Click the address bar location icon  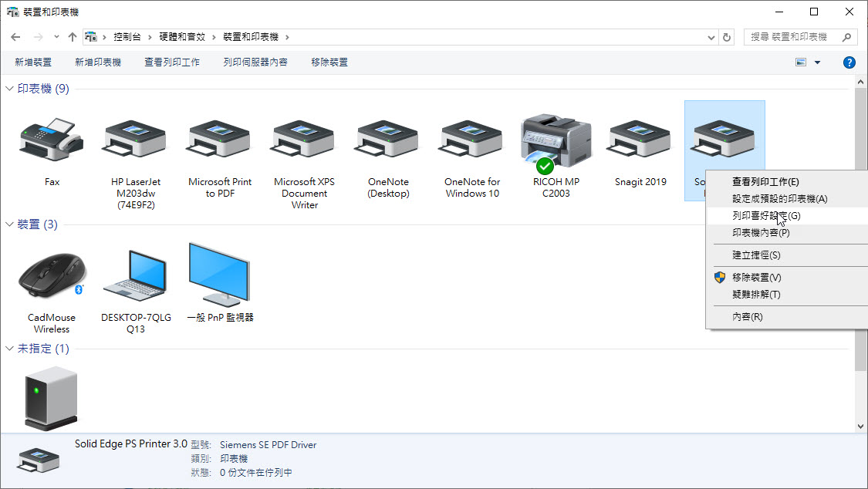(91, 37)
